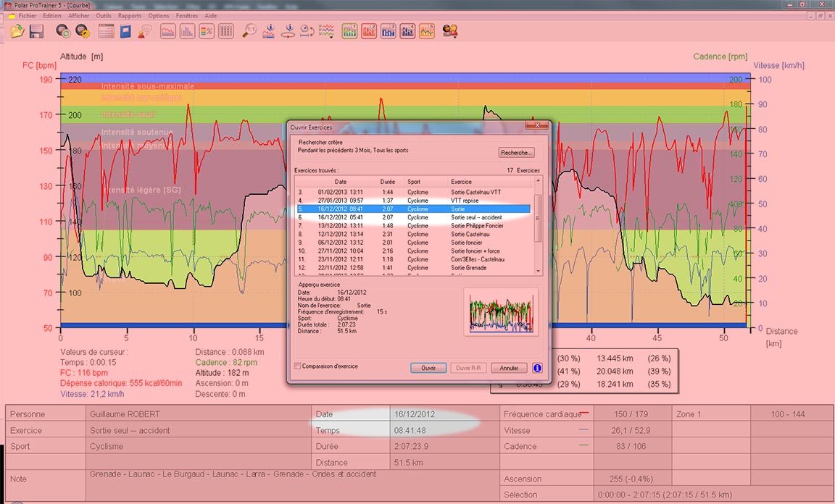Select graph layout preset 3
The width and height of the screenshot is (835, 504).
389,31
